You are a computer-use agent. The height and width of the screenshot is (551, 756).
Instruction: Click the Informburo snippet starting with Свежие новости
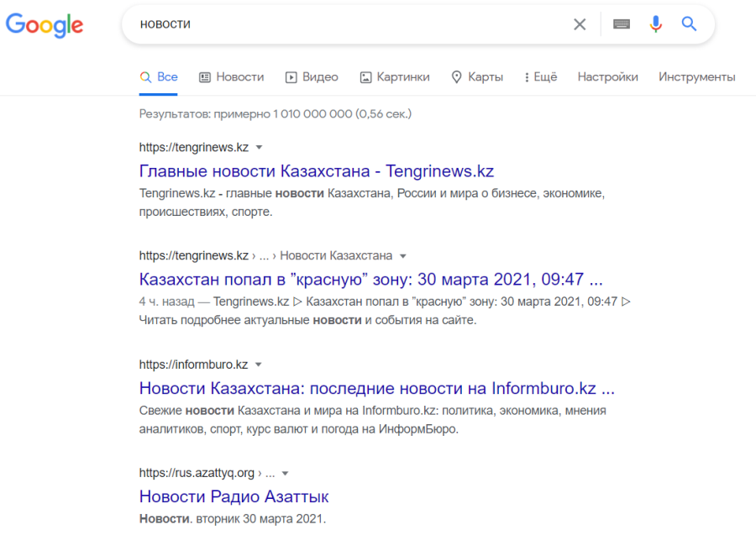pos(373,420)
